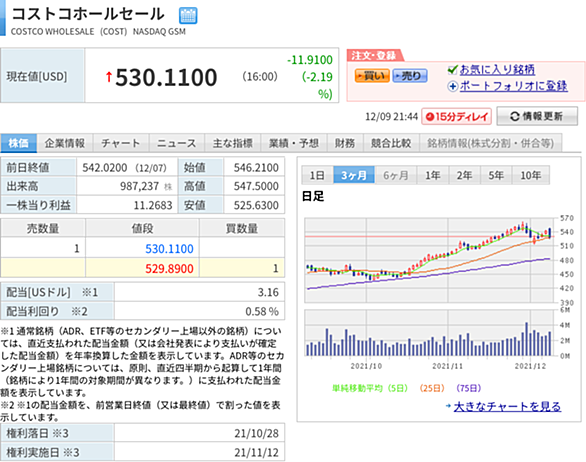Image resolution: width=586 pixels, height=462 pixels.
Task: Click previous close value 542.0200
Action: [105, 168]
